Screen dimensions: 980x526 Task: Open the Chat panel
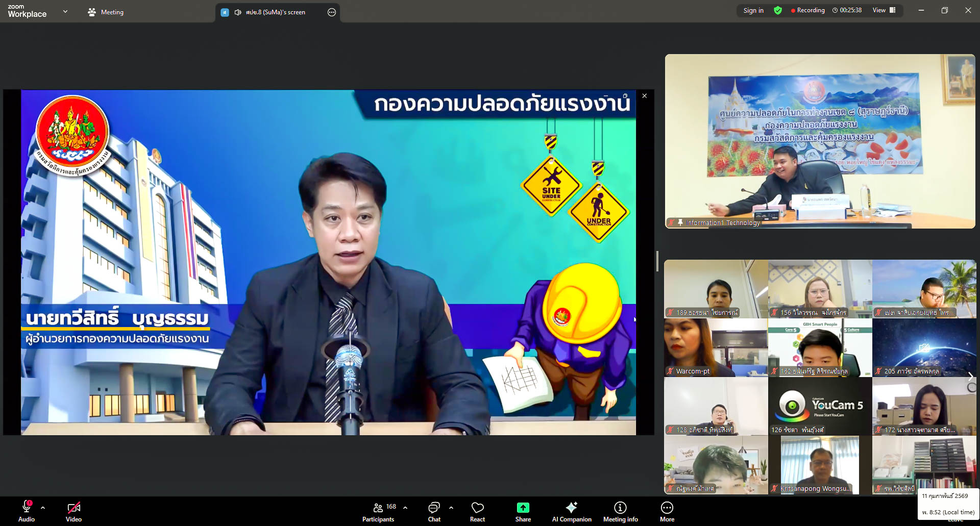pos(434,511)
